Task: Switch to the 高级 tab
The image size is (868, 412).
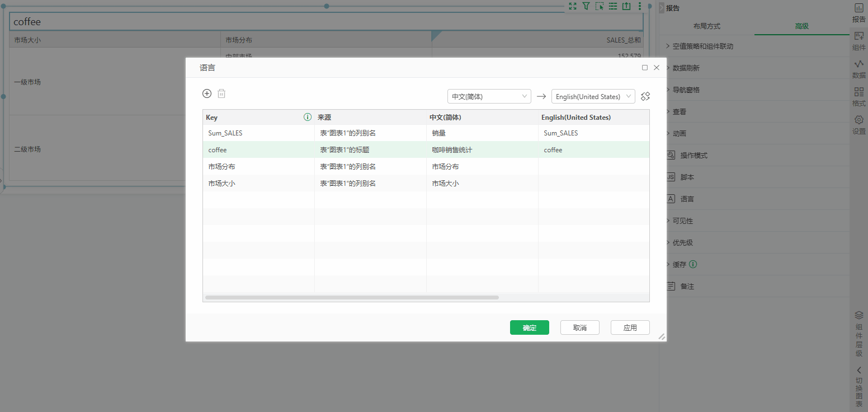Action: [801, 26]
